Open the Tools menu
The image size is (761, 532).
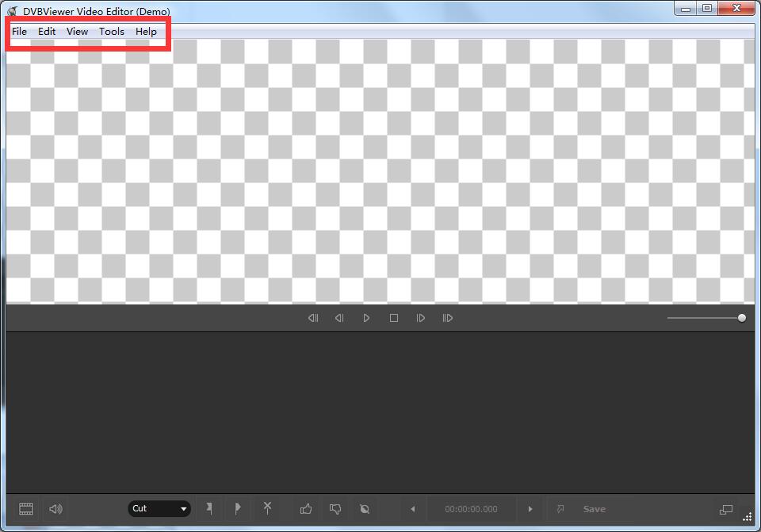[111, 31]
